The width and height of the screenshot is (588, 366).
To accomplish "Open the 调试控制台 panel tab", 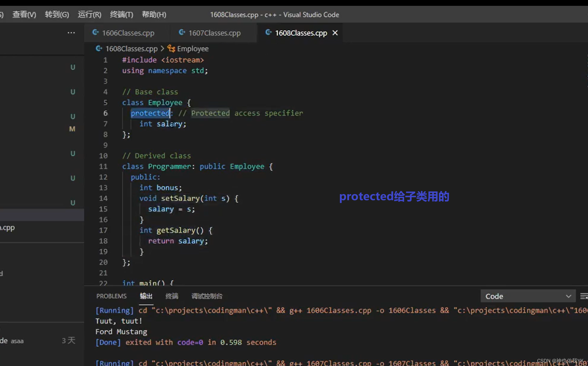I will (x=207, y=296).
